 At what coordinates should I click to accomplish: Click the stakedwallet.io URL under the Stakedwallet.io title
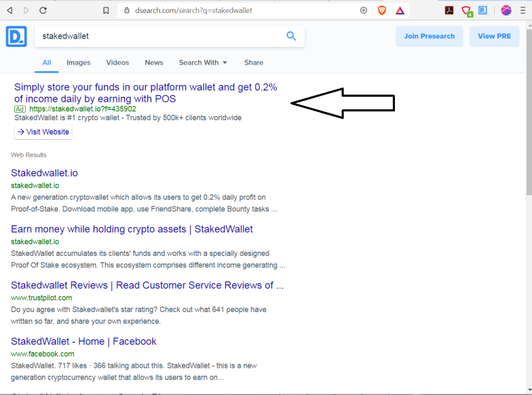35,186
